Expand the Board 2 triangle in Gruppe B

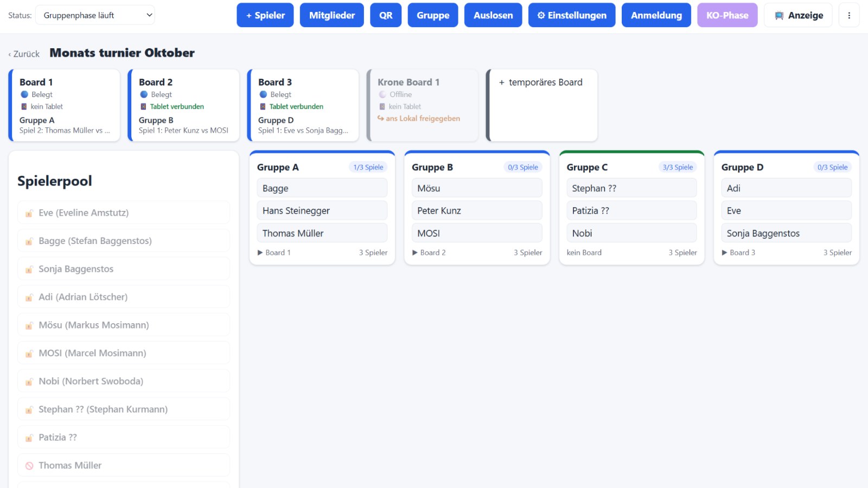click(415, 253)
